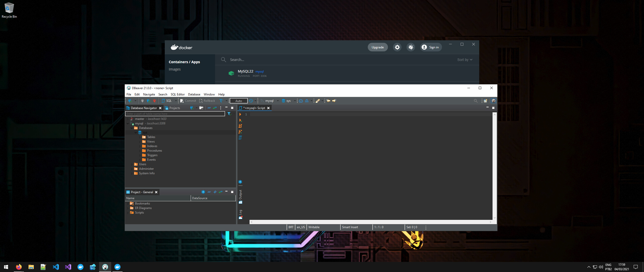This screenshot has width=644, height=272.
Task: Toggle link with editor arrows in Navigator
Action: [215, 108]
